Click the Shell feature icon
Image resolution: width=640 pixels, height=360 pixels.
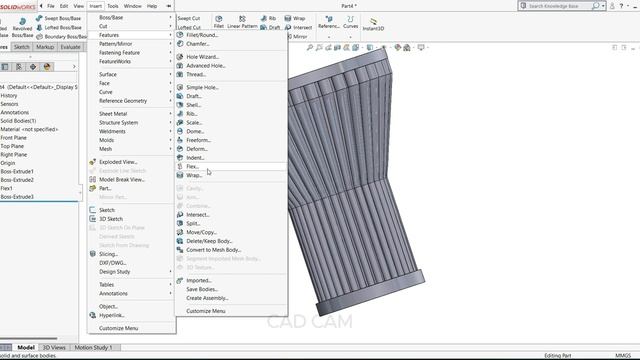click(x=180, y=105)
